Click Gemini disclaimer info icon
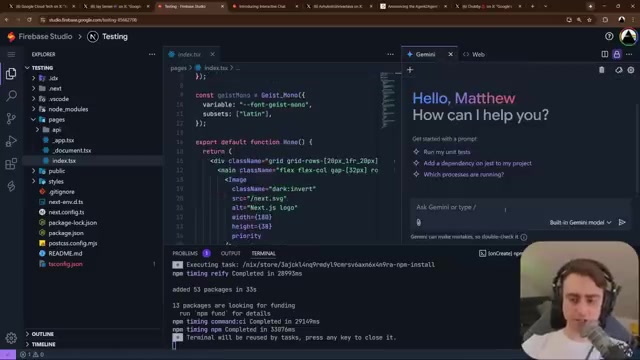The width and height of the screenshot is (640, 360). point(524,237)
